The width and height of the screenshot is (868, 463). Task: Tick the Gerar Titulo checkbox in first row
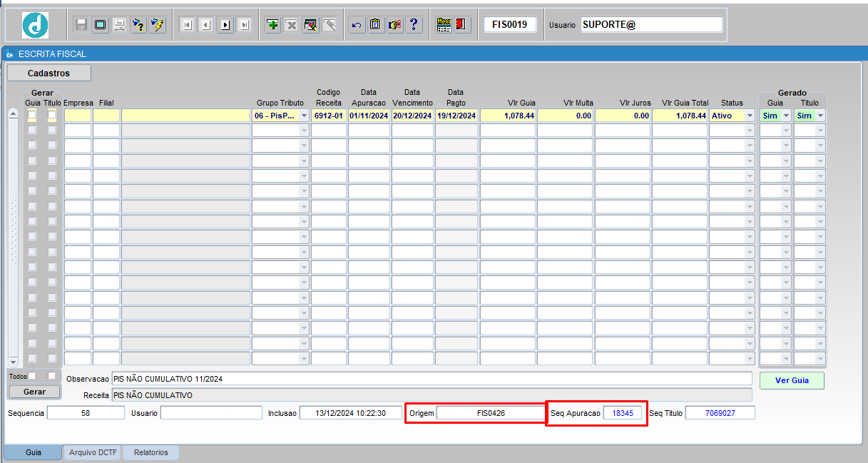point(52,116)
